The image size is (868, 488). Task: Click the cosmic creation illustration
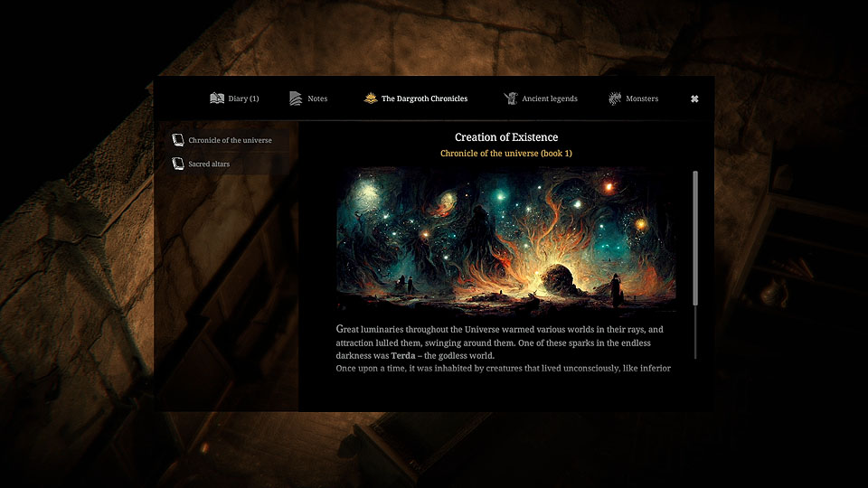coord(506,239)
